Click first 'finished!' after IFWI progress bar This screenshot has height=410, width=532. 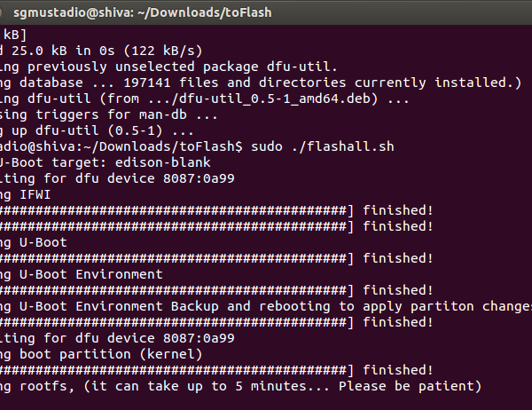point(398,210)
